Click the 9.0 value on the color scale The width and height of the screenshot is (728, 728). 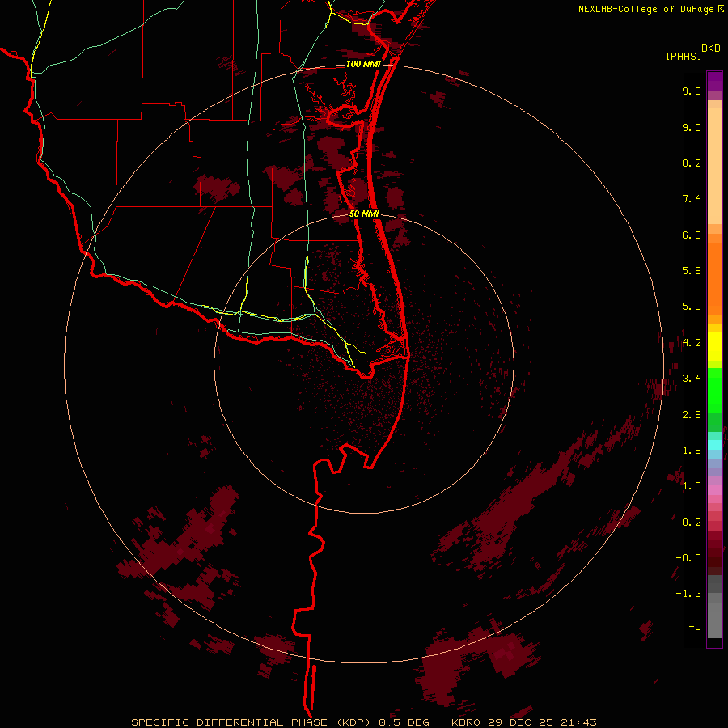[692, 127]
